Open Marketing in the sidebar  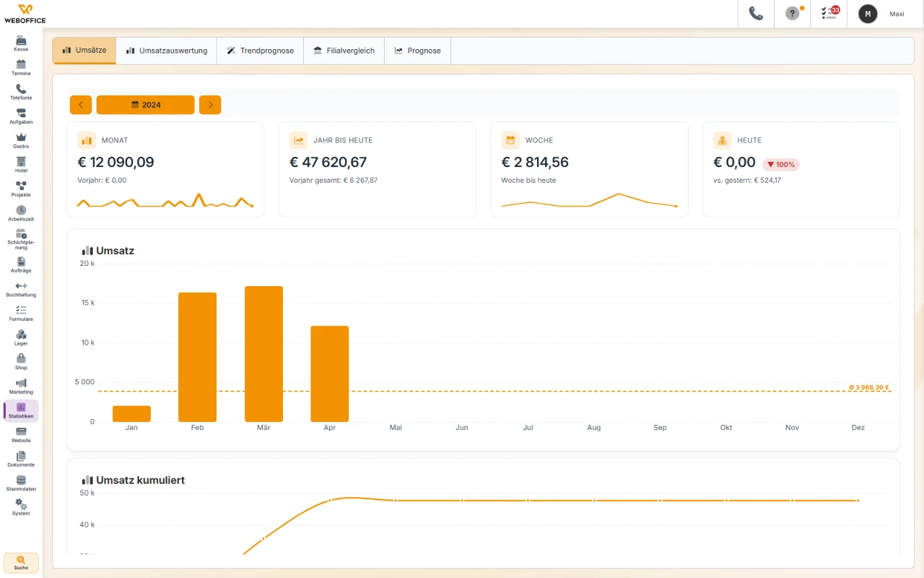coord(21,386)
